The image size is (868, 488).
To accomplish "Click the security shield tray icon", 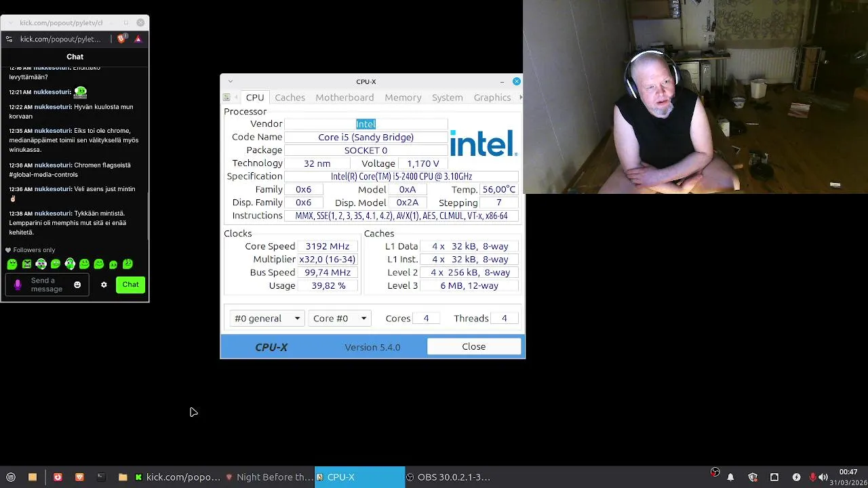I will [x=752, y=477].
